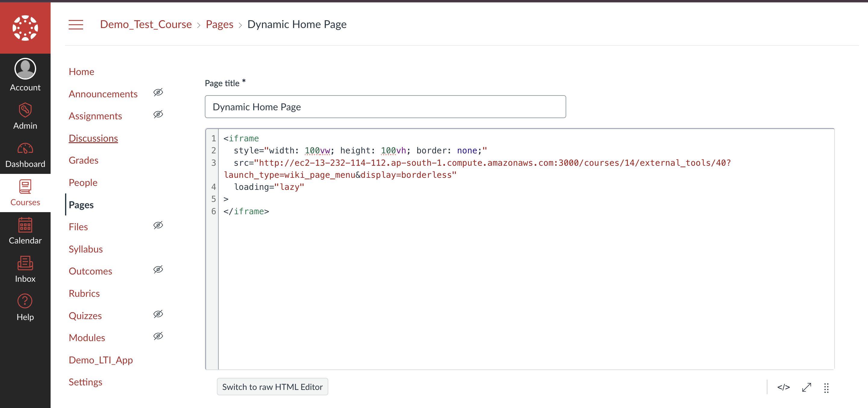Open the Inbox
Viewport: 868px width, 408px height.
pyautogui.click(x=25, y=269)
